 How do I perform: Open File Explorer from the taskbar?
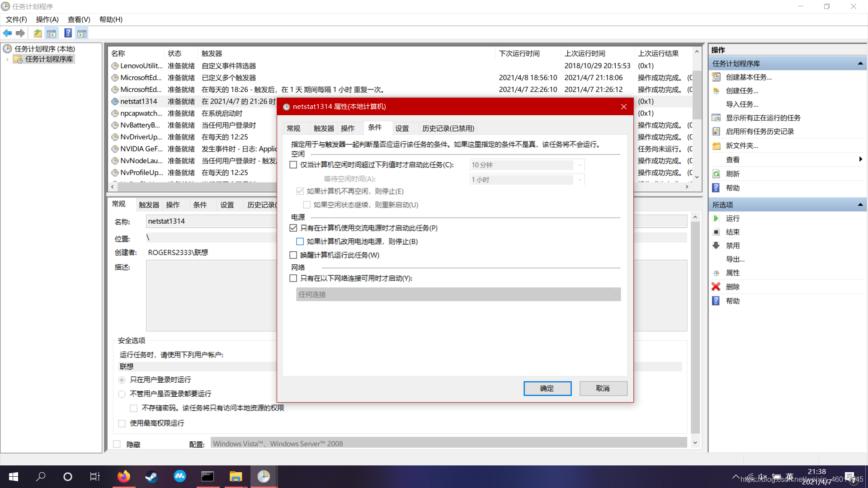236,476
